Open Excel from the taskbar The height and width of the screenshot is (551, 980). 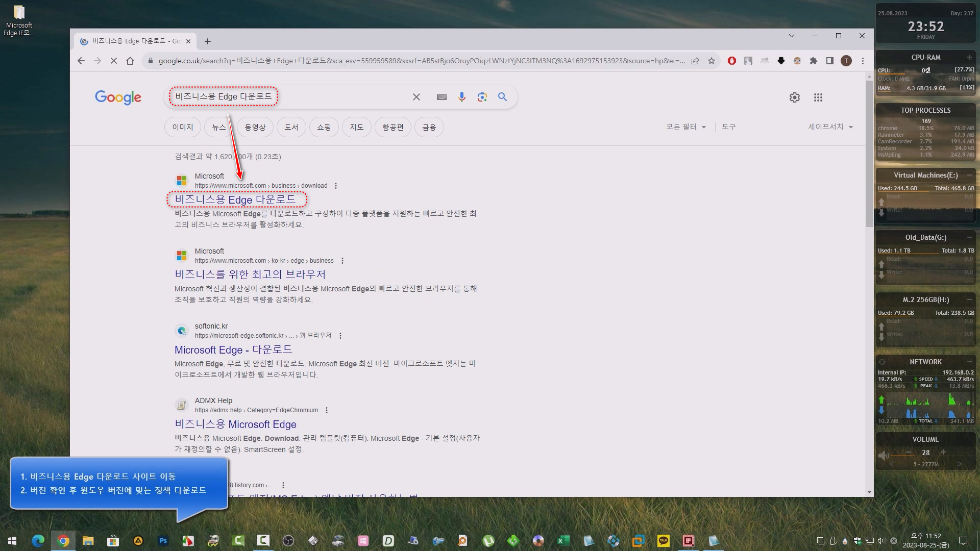(x=563, y=541)
